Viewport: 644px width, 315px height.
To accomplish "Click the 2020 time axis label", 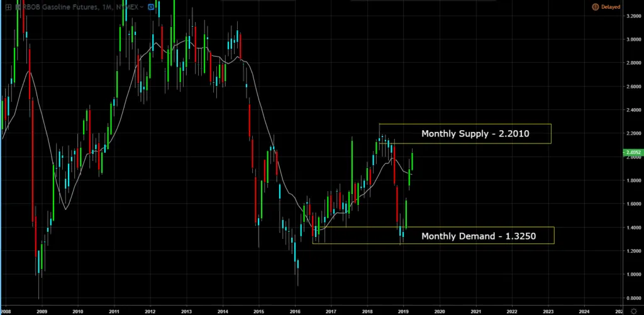I will click(440, 311).
